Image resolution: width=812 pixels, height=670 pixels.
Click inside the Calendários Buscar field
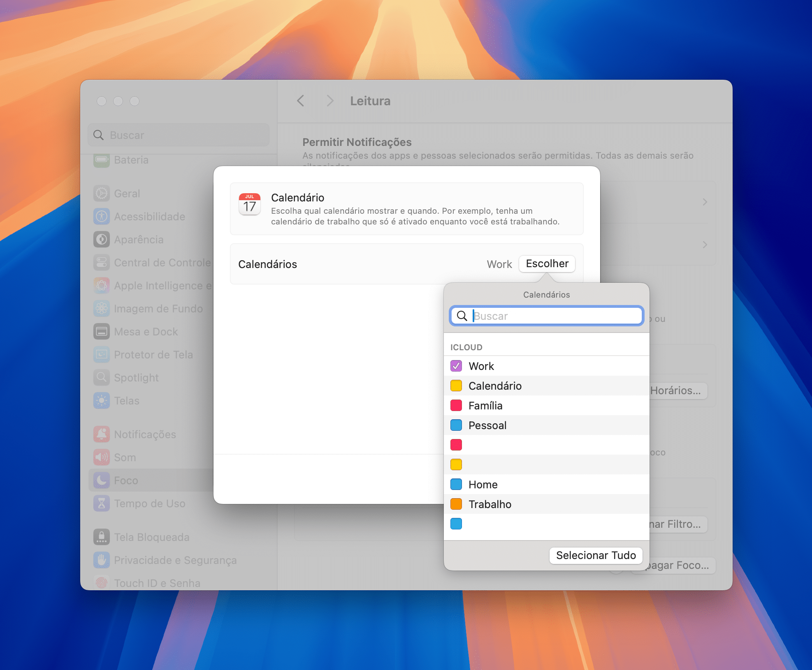tap(547, 316)
